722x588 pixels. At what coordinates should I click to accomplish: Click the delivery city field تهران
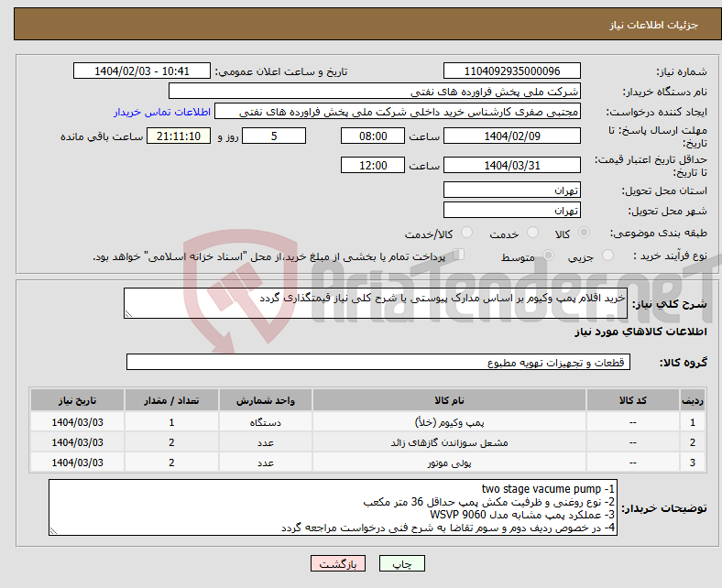point(511,210)
